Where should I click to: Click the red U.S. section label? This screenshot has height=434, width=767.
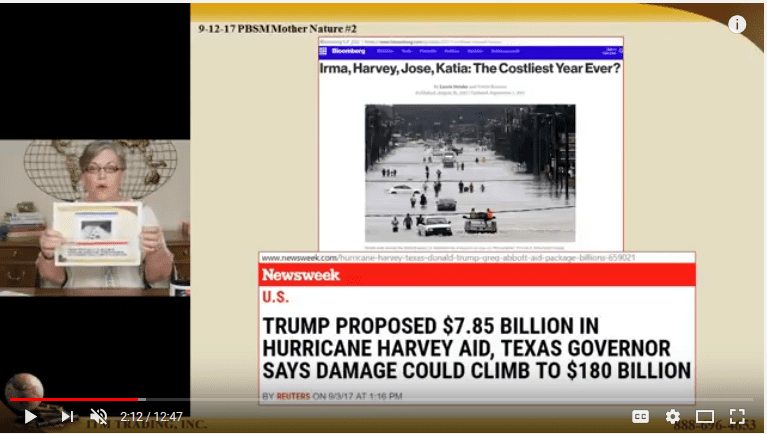click(275, 297)
